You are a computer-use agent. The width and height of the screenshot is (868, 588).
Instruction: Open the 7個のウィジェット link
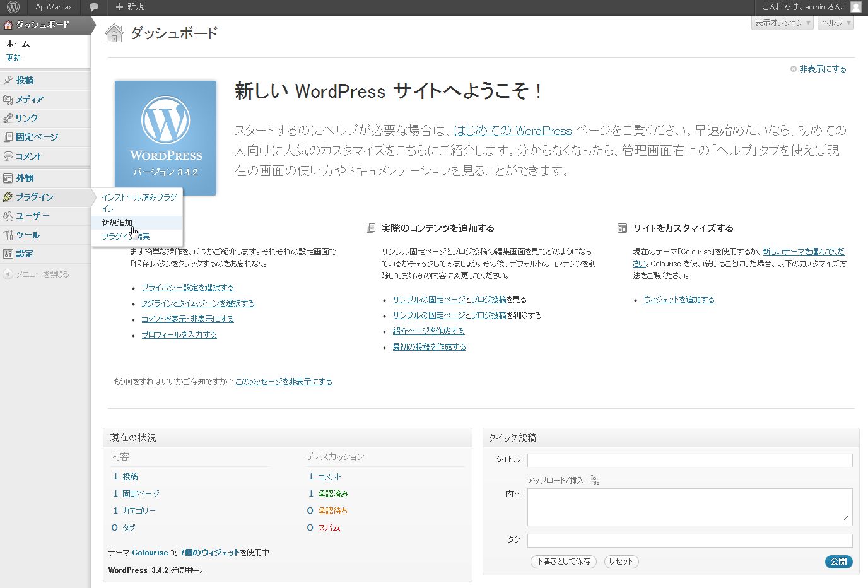coord(210,553)
